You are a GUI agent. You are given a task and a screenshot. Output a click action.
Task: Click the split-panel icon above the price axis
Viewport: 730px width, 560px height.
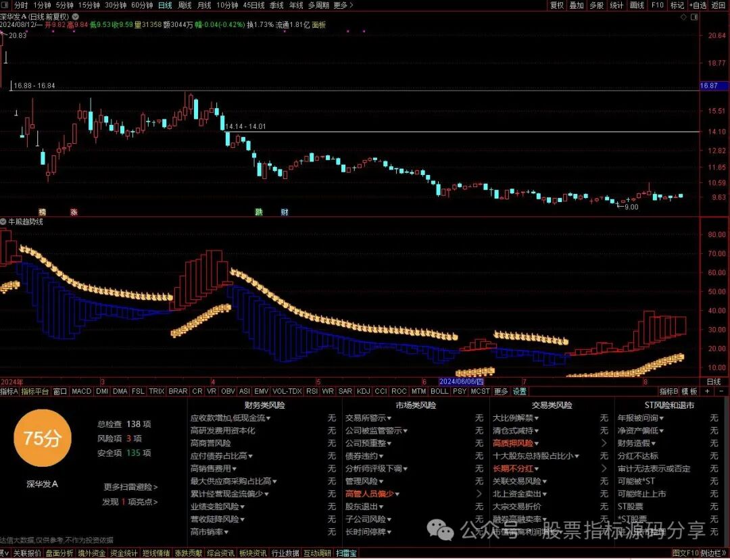694,17
